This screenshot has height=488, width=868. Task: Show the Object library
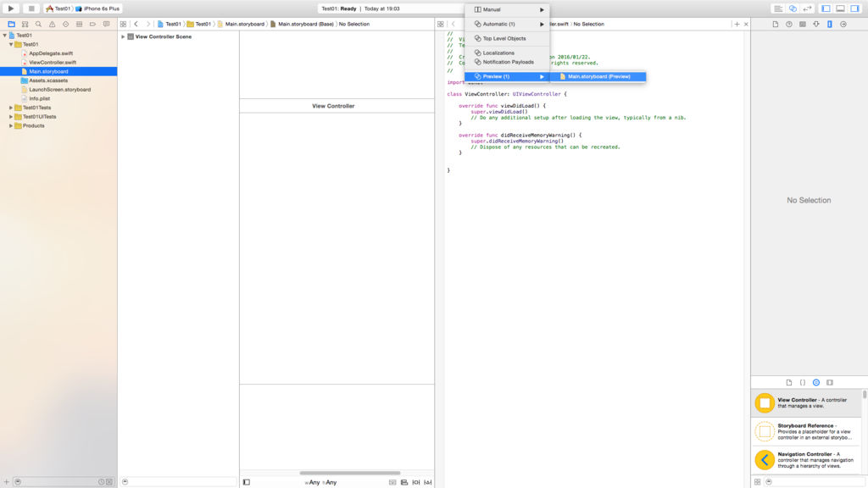[816, 382]
